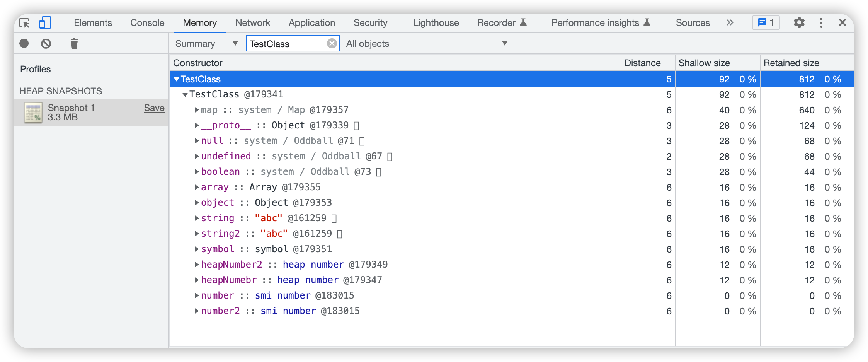The height and width of the screenshot is (362, 868).
Task: Click the take heap snapshot record button
Action: point(24,43)
